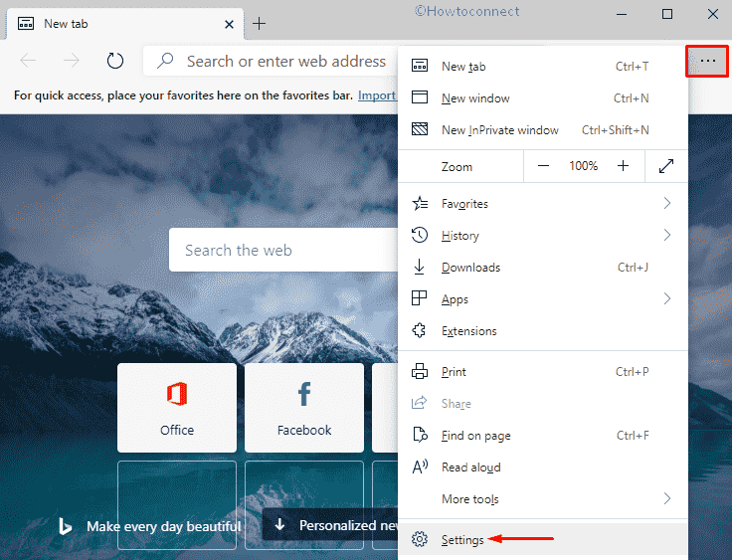Expand the Apps submenu arrow
Viewport: 732px width, 560px height.
coord(666,299)
